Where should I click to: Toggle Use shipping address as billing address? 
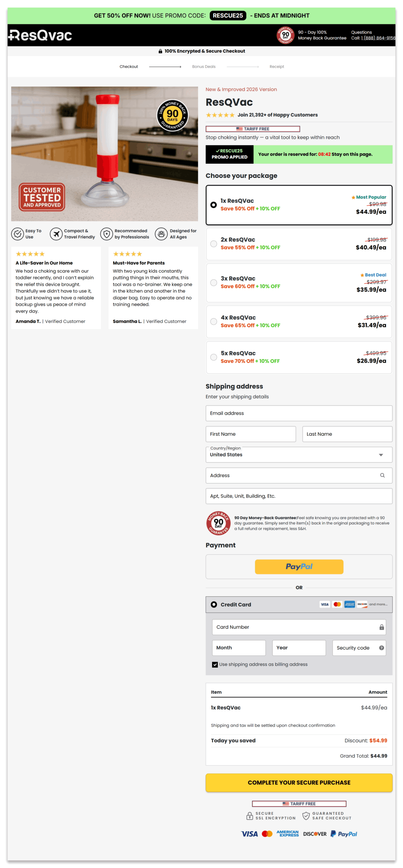click(214, 665)
